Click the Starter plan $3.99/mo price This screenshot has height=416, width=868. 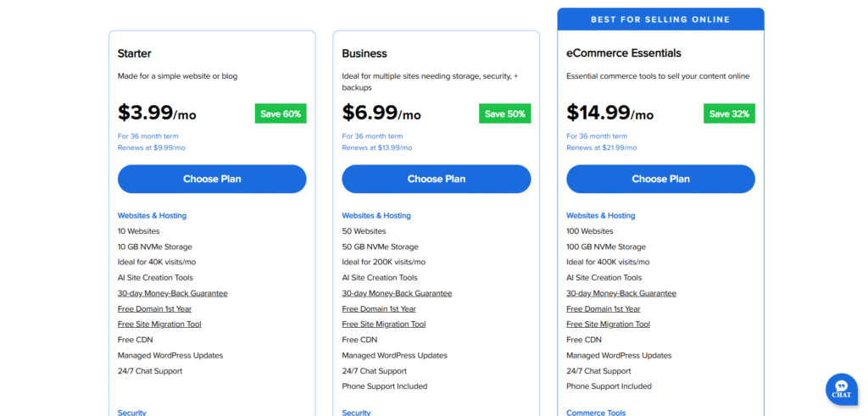coord(157,113)
